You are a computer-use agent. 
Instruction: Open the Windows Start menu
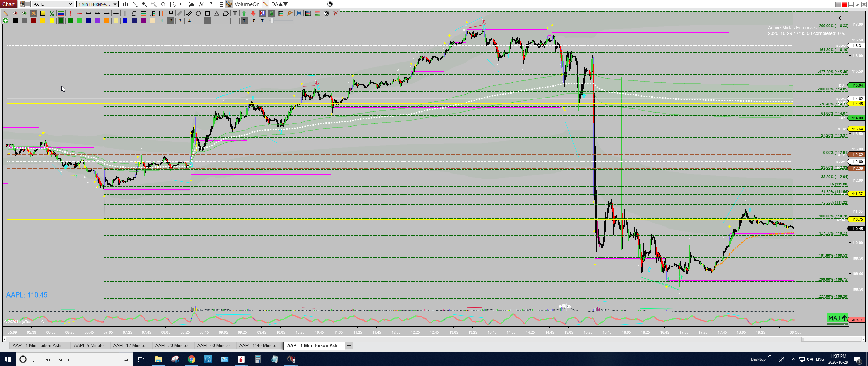[x=8, y=359]
